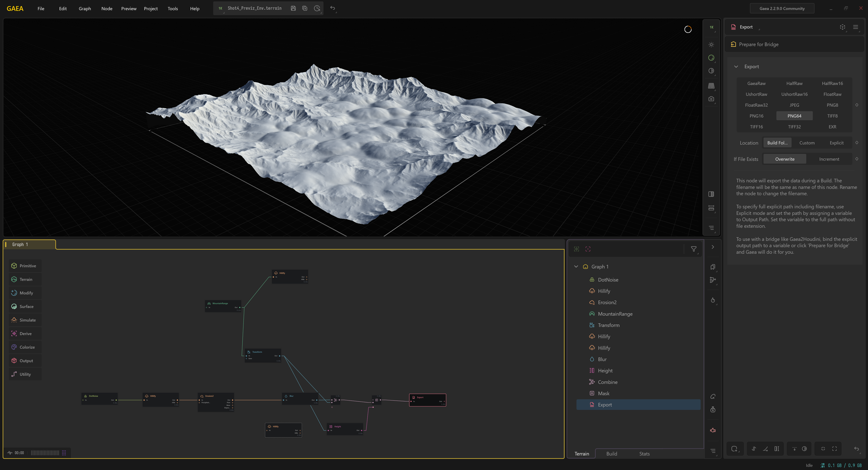Click Prepare for Bridge button
Screen dimensions: 868x470
click(758, 44)
